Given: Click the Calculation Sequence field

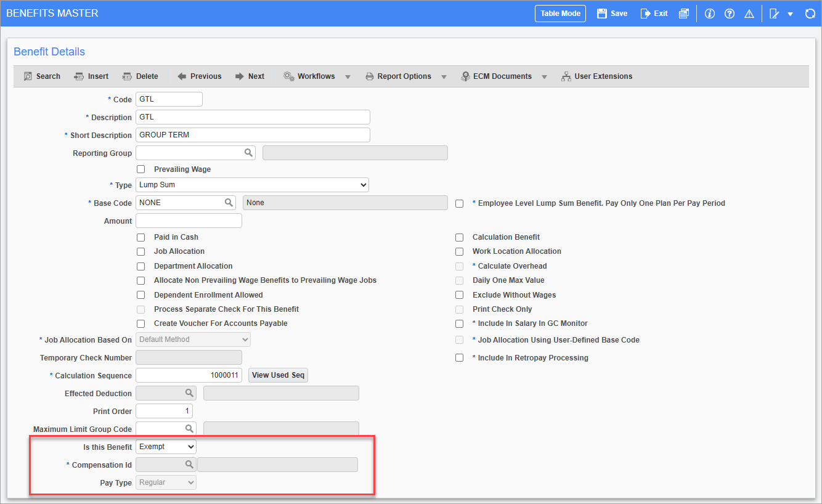Looking at the screenshot, I should [x=189, y=375].
